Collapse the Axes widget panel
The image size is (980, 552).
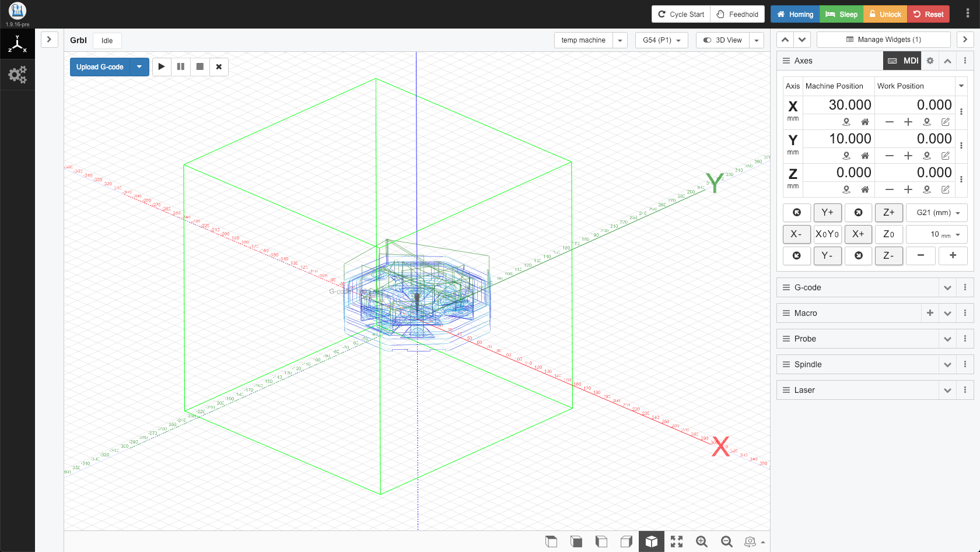click(947, 61)
